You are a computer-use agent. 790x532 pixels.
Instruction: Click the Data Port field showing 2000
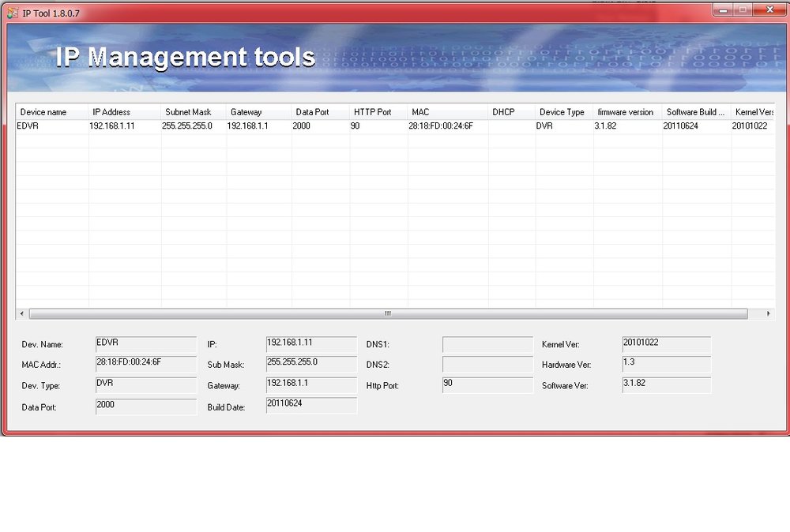point(146,406)
